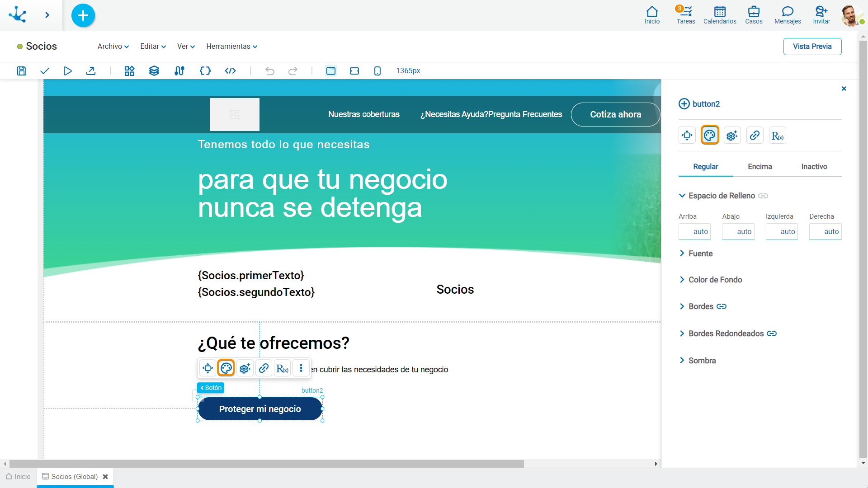Toggle link icon beside Espacio de Relleno

click(x=763, y=196)
